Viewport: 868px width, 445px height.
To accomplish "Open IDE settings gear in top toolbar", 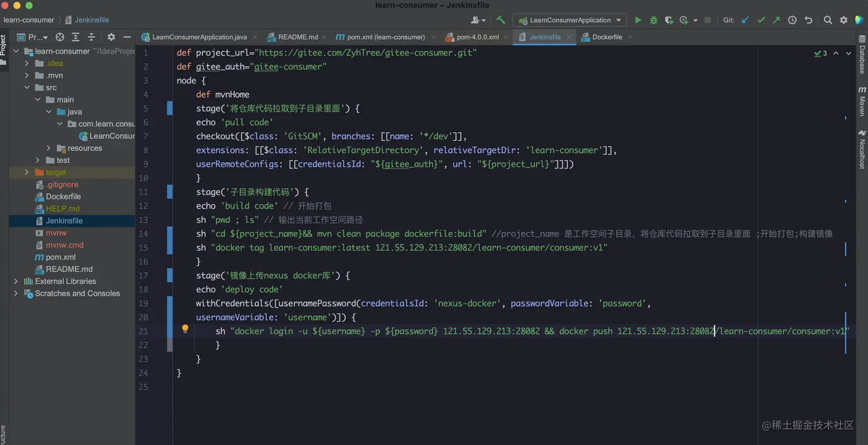I will pos(844,20).
